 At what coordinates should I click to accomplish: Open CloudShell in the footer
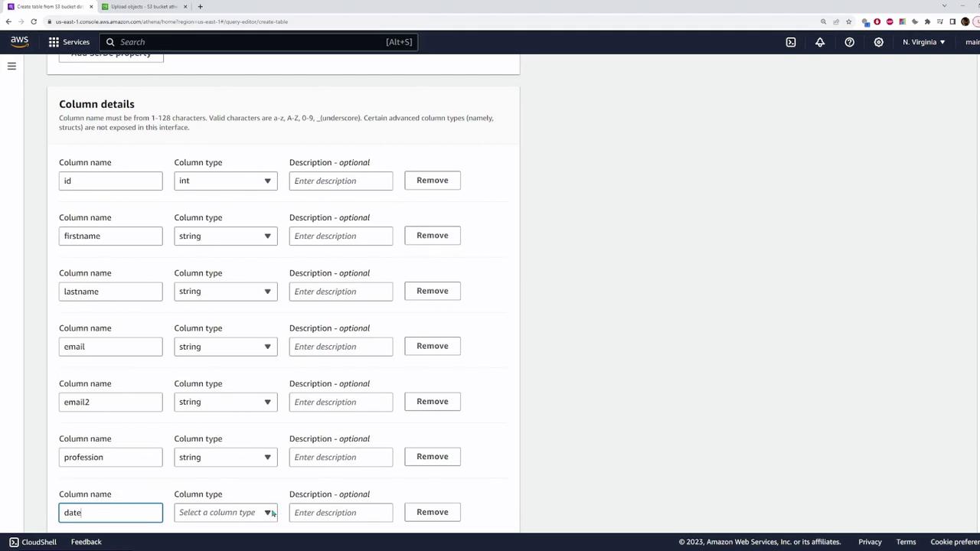[x=33, y=542]
